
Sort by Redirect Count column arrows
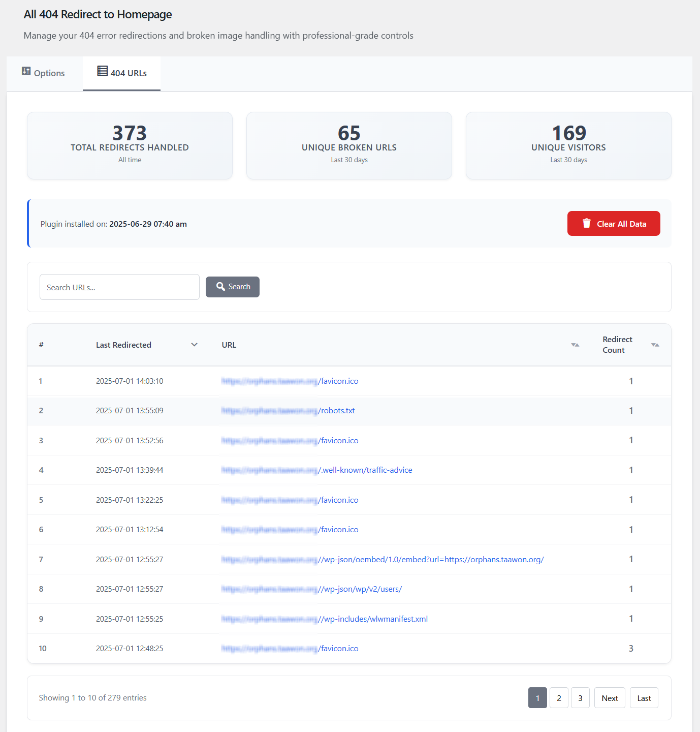(x=655, y=345)
